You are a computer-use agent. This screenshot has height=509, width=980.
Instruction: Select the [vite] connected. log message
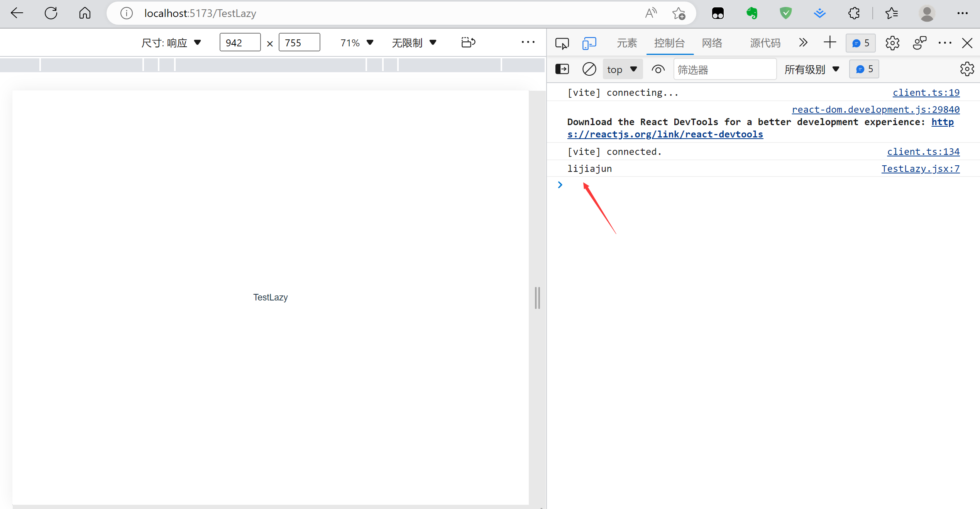[x=614, y=152]
